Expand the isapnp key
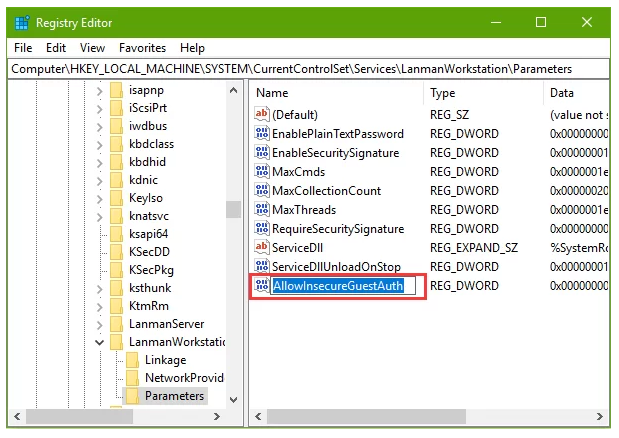The width and height of the screenshot is (619, 438). click(99, 91)
